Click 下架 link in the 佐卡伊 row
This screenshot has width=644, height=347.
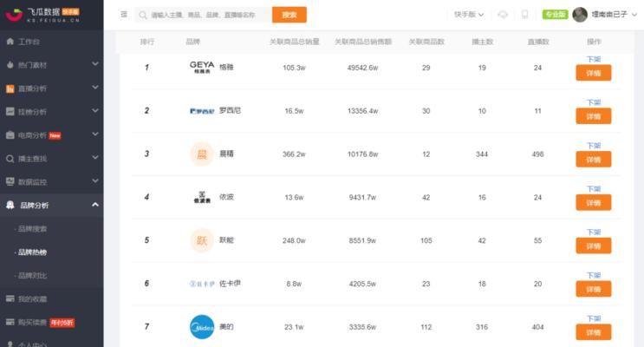click(594, 275)
